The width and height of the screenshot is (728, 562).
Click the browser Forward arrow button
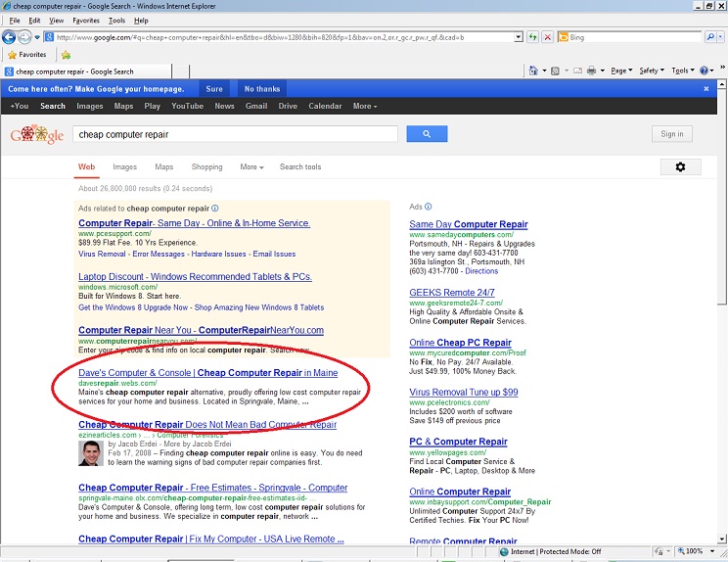24,37
